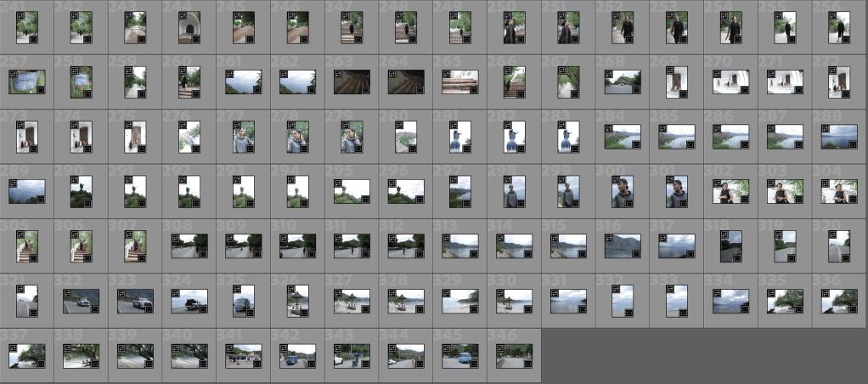Click the bottom-right badge on photo 327

365,308
